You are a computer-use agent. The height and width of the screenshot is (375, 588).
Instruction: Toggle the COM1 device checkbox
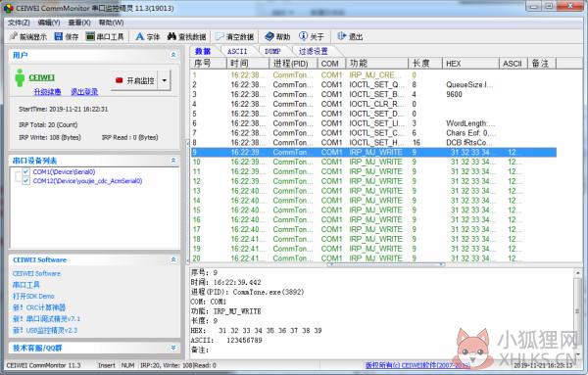click(25, 171)
